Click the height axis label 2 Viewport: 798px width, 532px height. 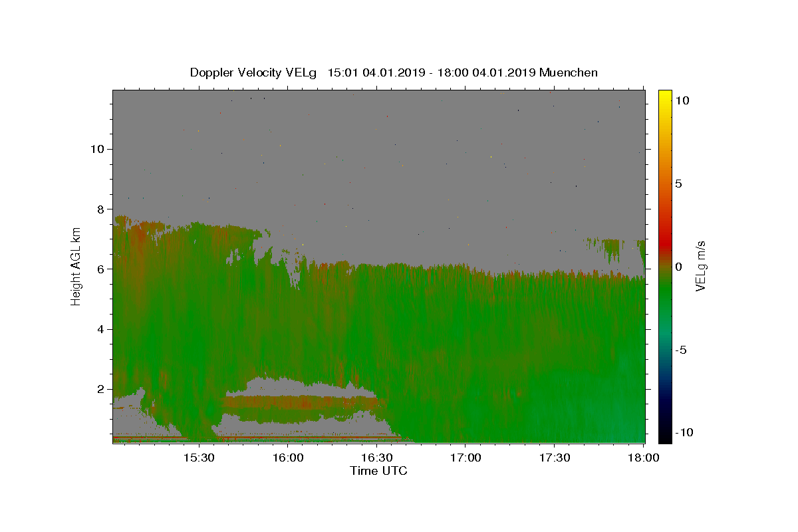coord(101,389)
